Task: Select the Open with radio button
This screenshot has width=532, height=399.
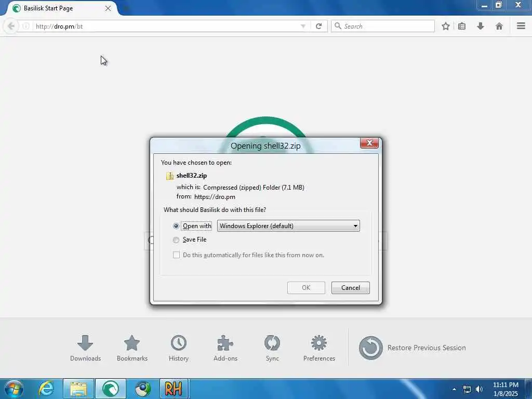Action: click(176, 226)
